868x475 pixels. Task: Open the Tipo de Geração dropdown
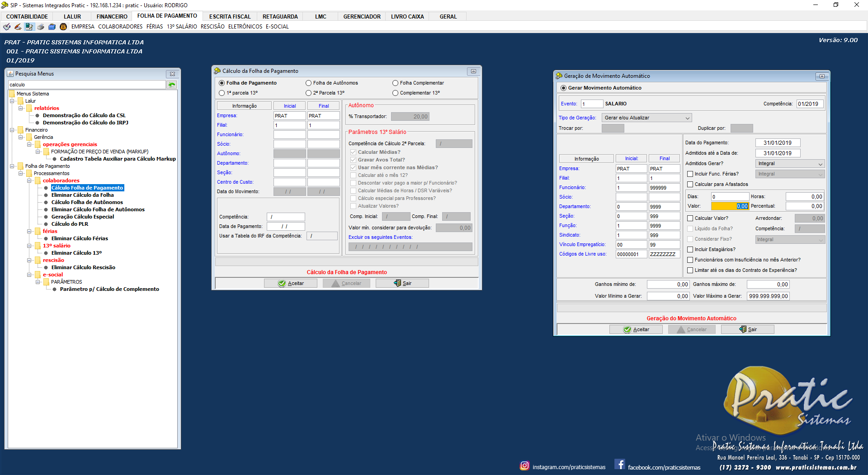646,118
